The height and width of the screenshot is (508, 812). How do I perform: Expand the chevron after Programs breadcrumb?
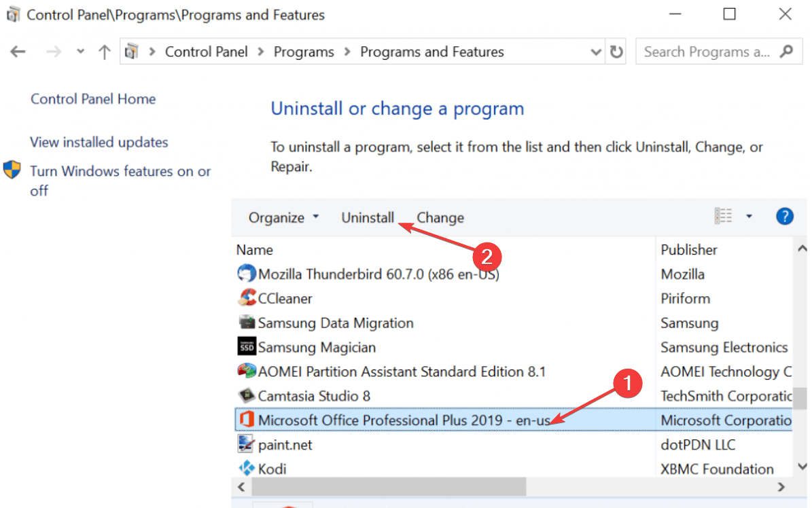click(x=347, y=52)
